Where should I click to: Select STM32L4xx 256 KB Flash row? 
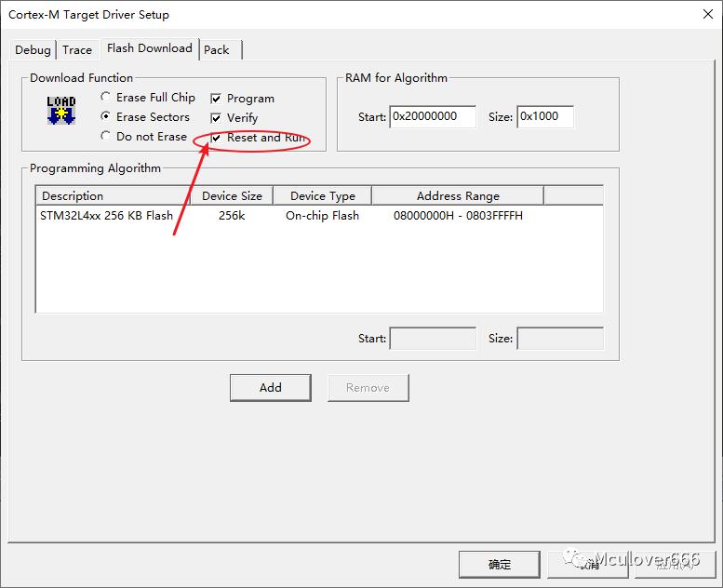point(319,215)
